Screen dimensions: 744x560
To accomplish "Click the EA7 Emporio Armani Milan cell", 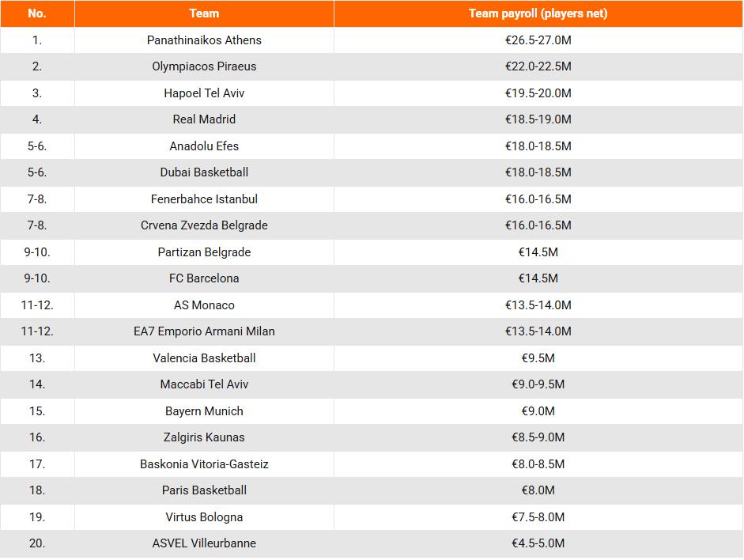I will click(204, 331).
